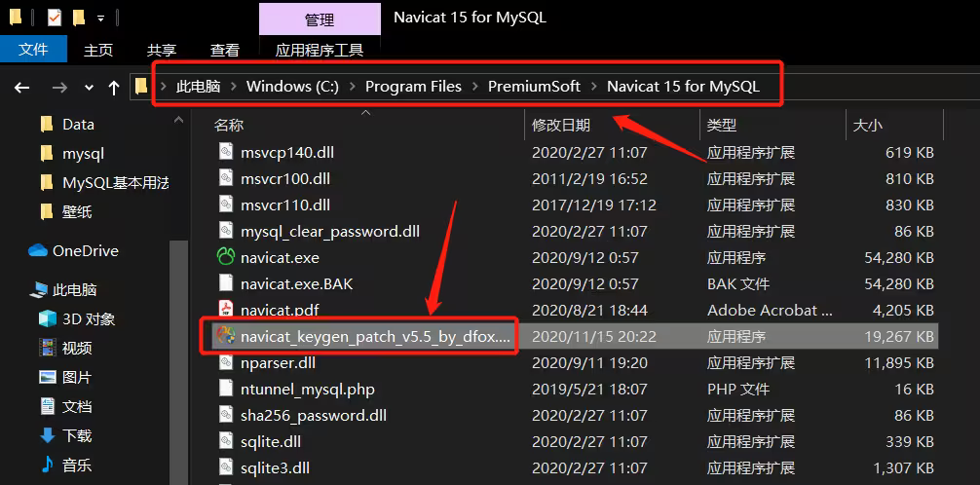Viewport: 980px width, 485px height.
Task: Click the 音乐 music note icon
Action: [x=48, y=465]
